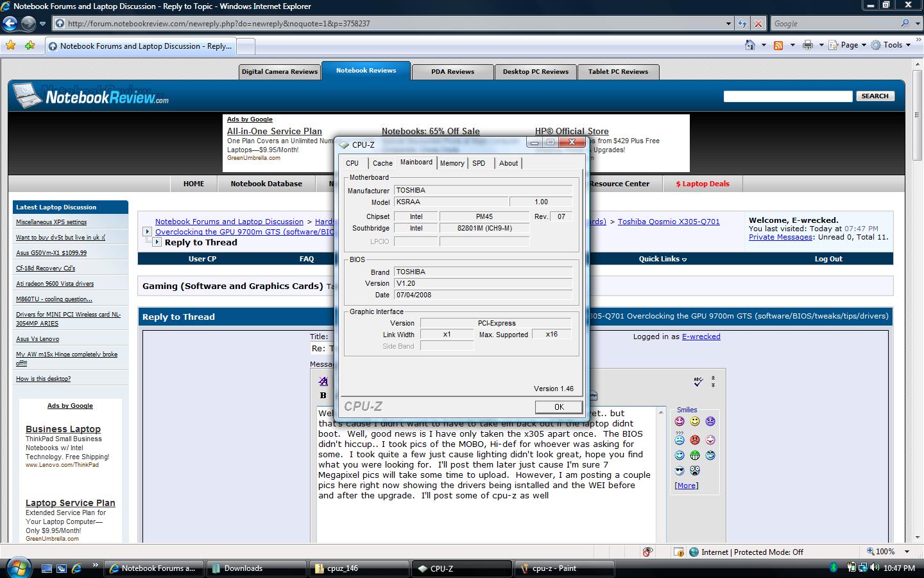Expand the print options dropdown arrow
This screenshot has height=578, width=924.
click(821, 45)
